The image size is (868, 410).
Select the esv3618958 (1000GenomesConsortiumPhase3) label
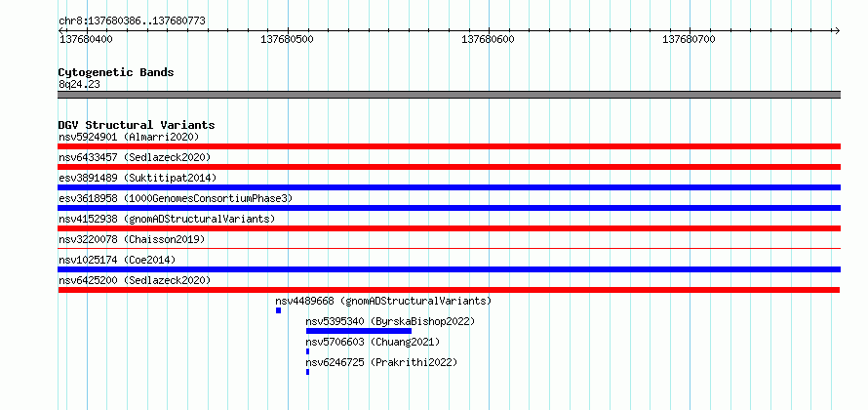click(x=176, y=198)
